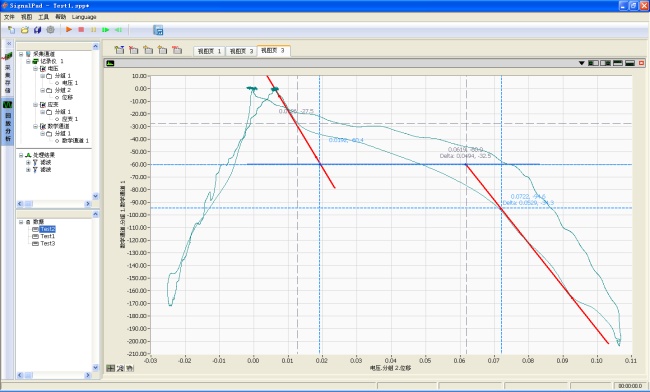650x392 pixels.
Task: Click the grid cursor icon below the chart
Action: click(111, 368)
